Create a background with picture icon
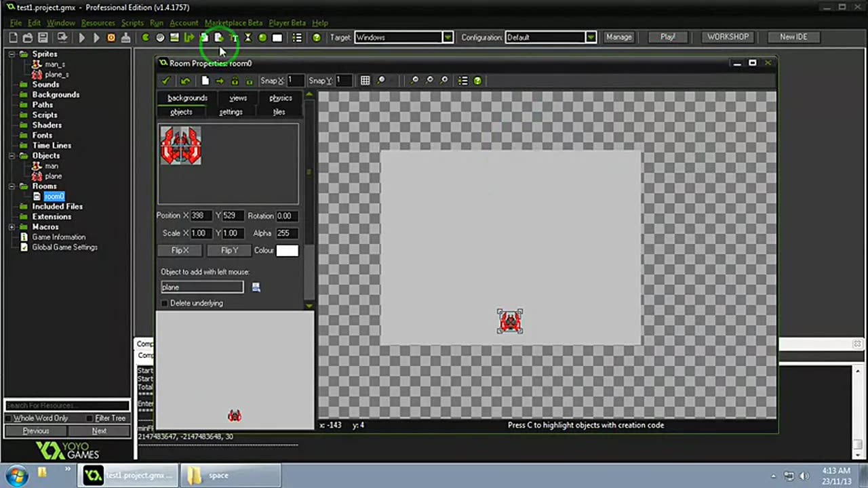This screenshot has width=868, height=488. click(x=174, y=38)
